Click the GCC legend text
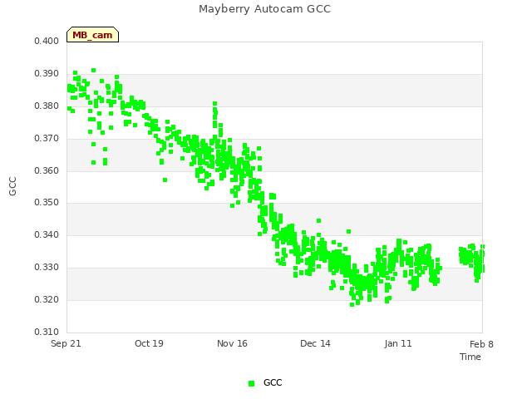This screenshot has width=532, height=399. tap(273, 382)
